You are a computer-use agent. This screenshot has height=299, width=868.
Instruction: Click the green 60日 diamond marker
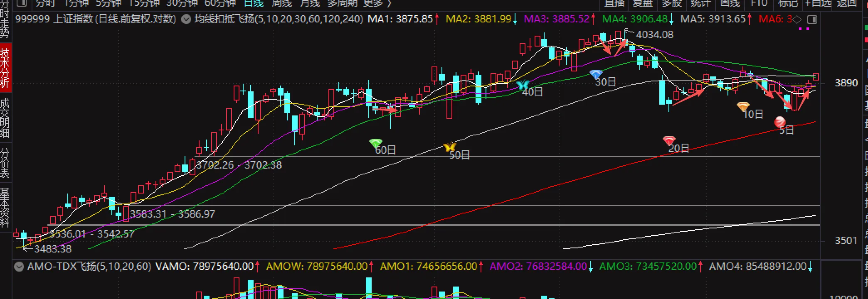[375, 144]
